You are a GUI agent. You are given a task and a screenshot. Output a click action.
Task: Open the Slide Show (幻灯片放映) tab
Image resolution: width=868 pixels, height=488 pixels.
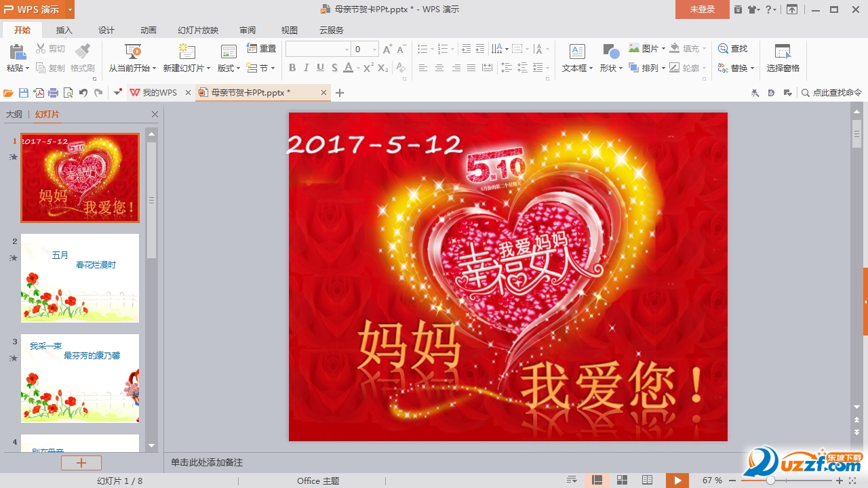[x=198, y=30]
